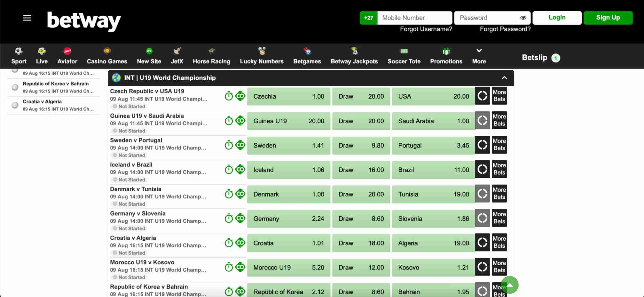Click stopwatch icon for Iceland v Brazil
This screenshot has height=297, width=644.
pyautogui.click(x=229, y=169)
